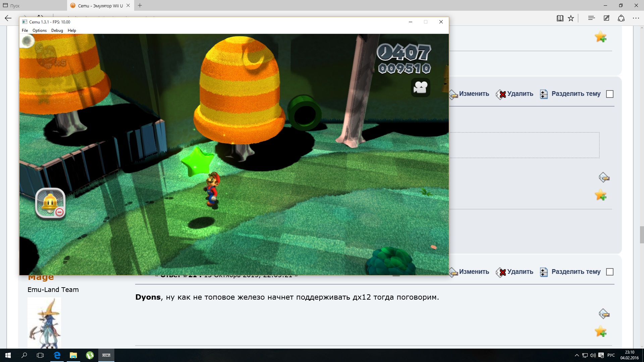This screenshot has width=644, height=362.
Task: Add page to favorites in Edge
Action: click(x=571, y=18)
